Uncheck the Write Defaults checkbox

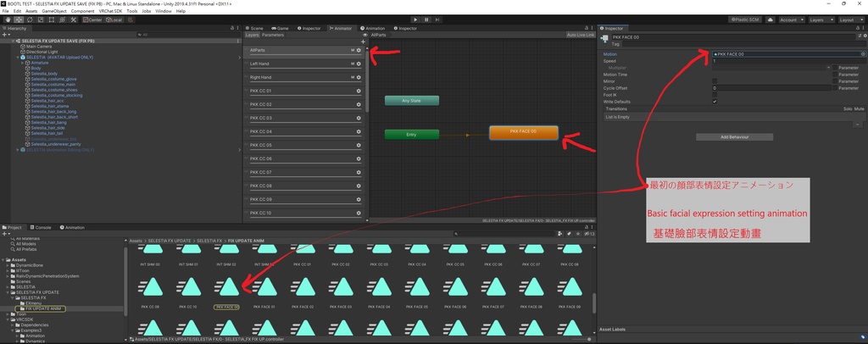[x=715, y=102]
